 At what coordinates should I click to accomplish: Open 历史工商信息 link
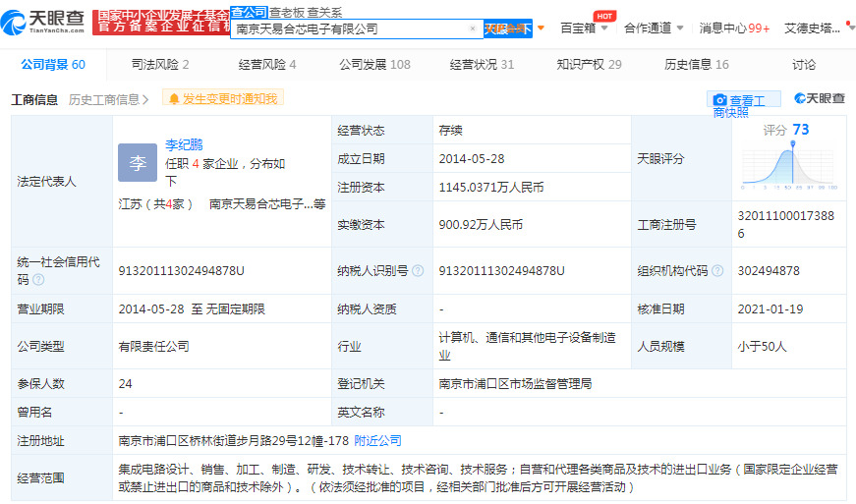(x=108, y=100)
